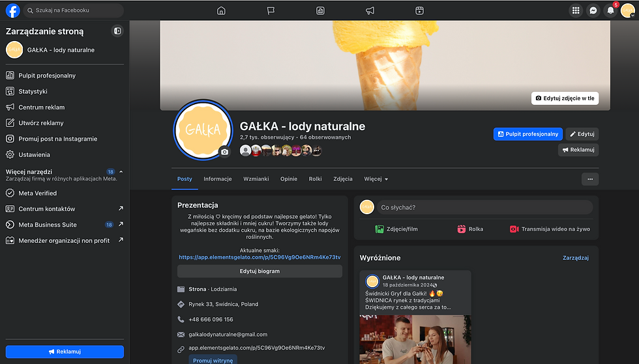The width and height of the screenshot is (639, 364).
Task: Switch to the Informacje tab
Action: (x=218, y=179)
